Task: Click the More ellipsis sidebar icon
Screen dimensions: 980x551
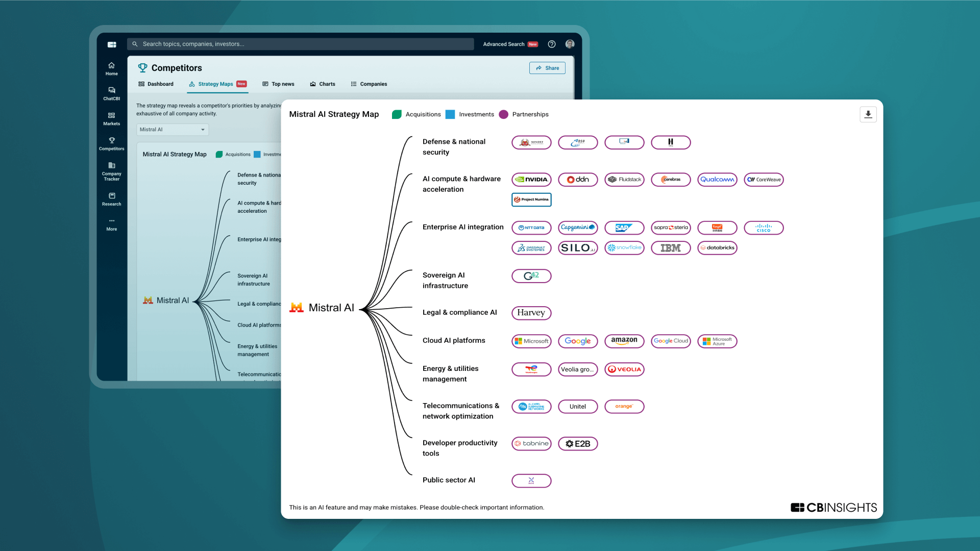Action: coord(111,224)
